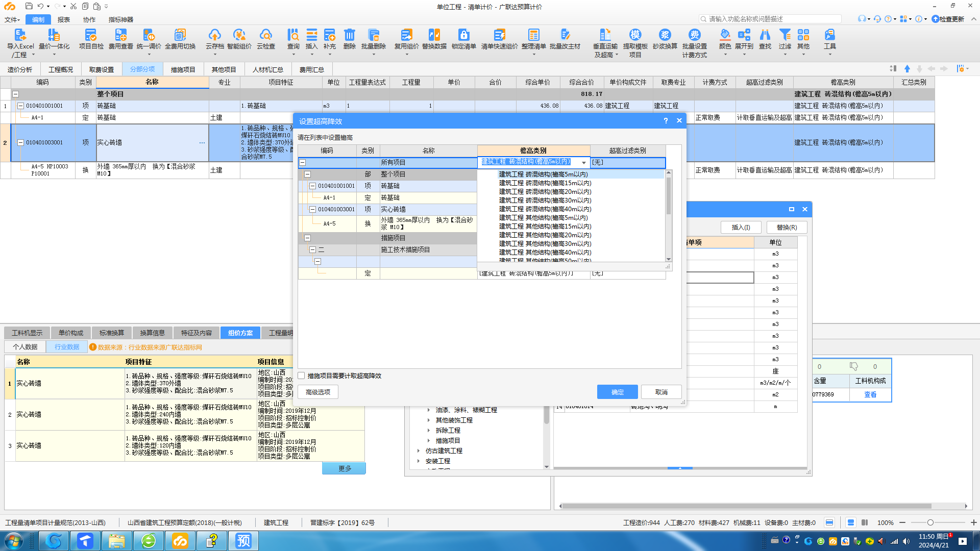Click 确定 button in dialog
The image size is (980, 551).
pos(618,392)
